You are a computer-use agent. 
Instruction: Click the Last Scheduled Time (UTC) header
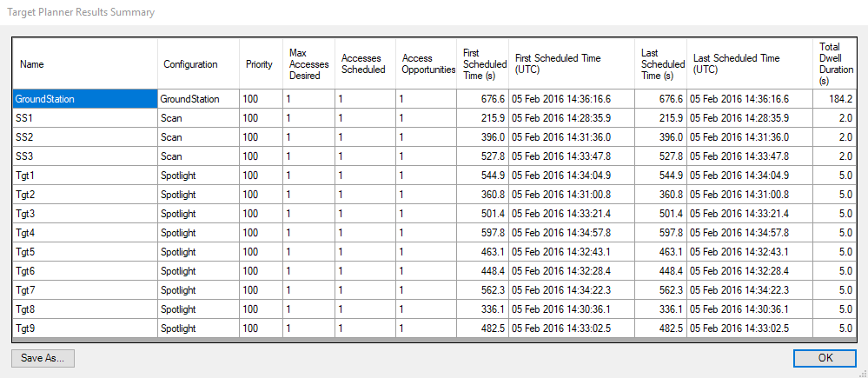750,64
